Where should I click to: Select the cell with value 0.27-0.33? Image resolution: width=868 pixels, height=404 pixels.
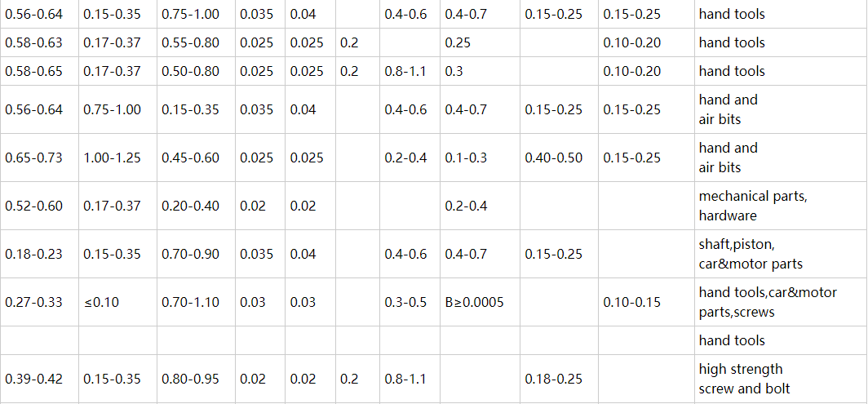(33, 302)
